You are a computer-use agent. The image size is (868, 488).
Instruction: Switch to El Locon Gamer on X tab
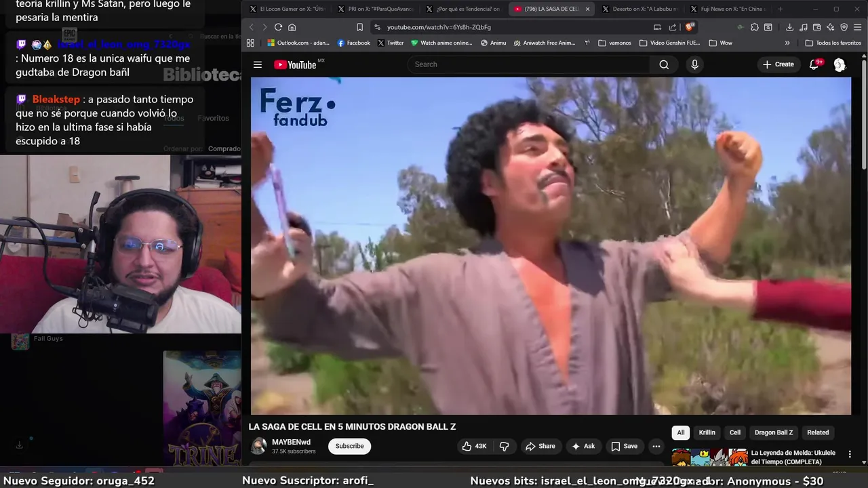pos(288,9)
